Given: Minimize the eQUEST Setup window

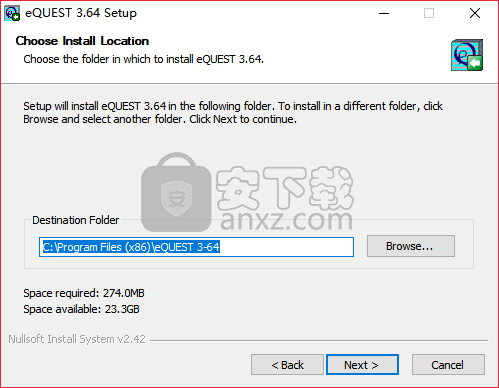Looking at the screenshot, I should point(384,13).
